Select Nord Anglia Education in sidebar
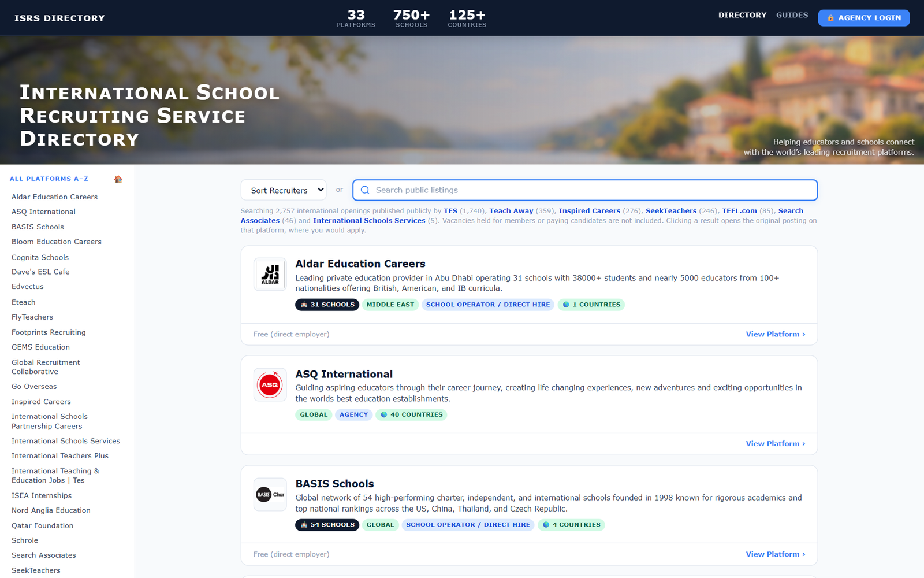924x578 pixels. pos(51,511)
